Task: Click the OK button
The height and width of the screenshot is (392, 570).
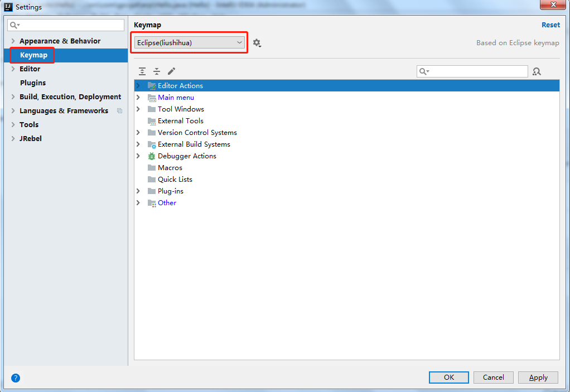Action: click(x=448, y=378)
